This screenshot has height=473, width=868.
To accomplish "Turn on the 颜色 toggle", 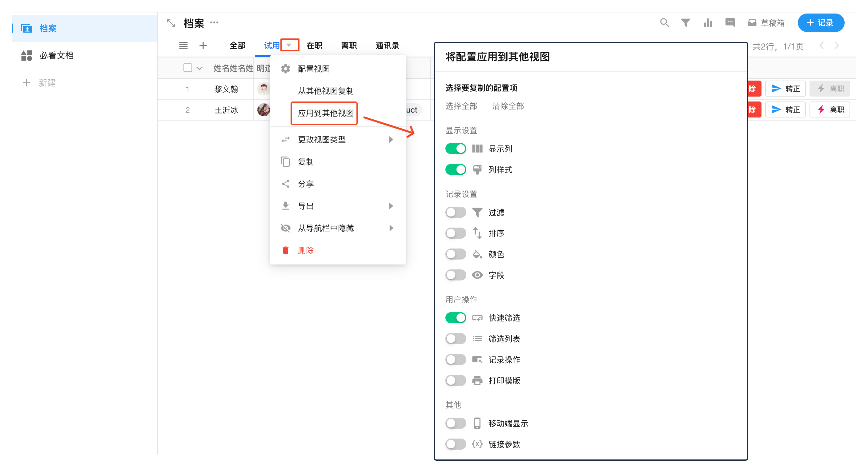I will 456,254.
